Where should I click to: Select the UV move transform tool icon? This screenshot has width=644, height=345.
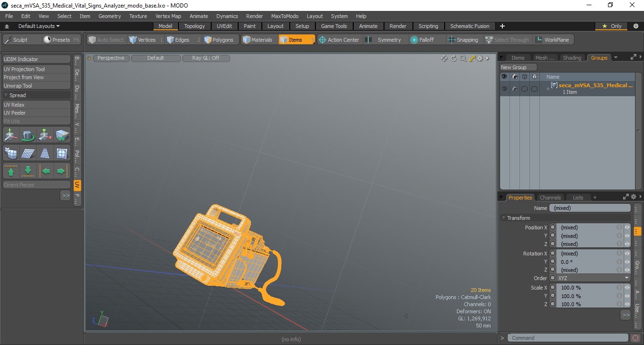click(11, 135)
